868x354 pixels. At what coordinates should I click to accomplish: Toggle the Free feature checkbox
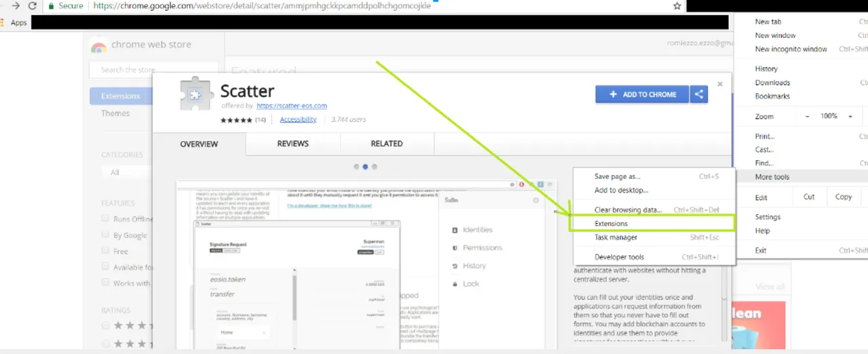click(105, 251)
